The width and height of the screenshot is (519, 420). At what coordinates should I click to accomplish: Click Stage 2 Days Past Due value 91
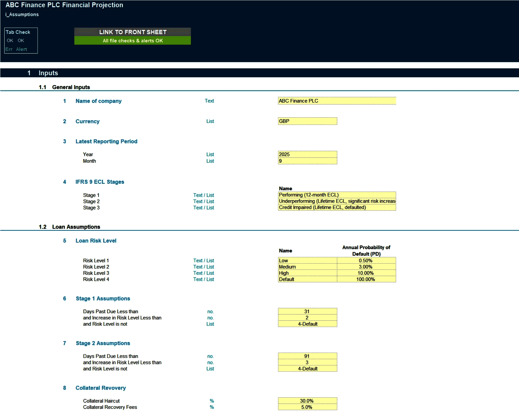click(x=307, y=356)
